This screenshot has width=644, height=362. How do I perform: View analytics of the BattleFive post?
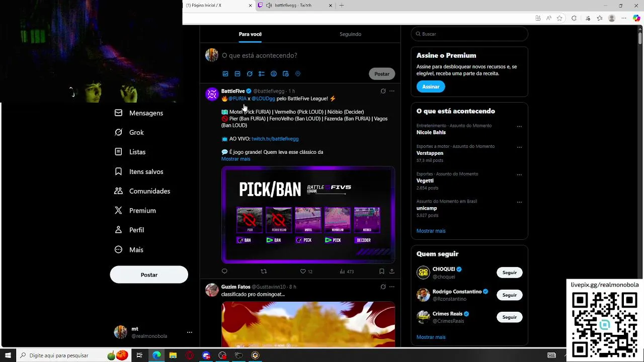[x=347, y=271]
